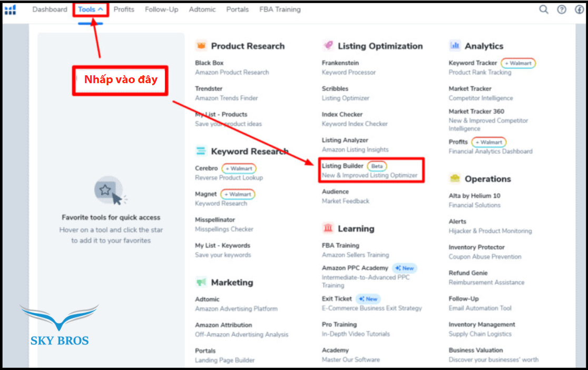The height and width of the screenshot is (370, 588).
Task: Open Pro Training video tutorials
Action: (339, 324)
